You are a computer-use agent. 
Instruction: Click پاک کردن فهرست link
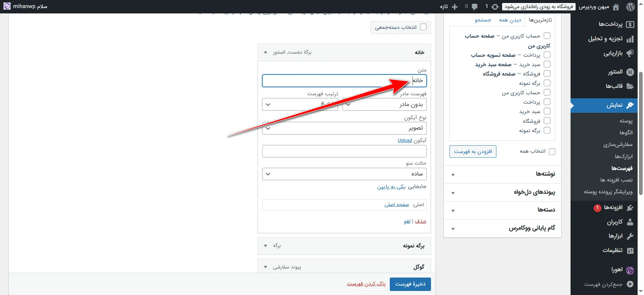pyautogui.click(x=366, y=284)
